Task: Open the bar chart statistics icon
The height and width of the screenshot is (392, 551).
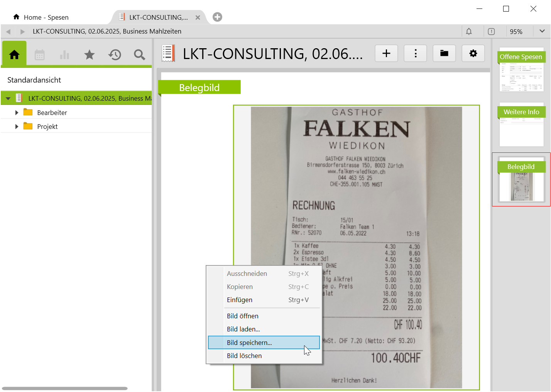Action: 64,55
